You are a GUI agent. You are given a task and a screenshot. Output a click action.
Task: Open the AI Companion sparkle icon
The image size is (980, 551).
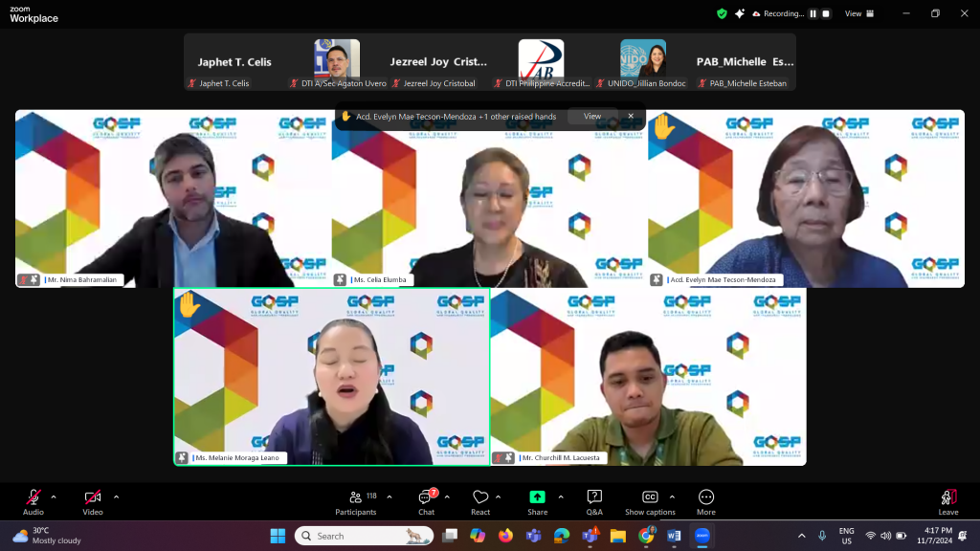pos(740,13)
